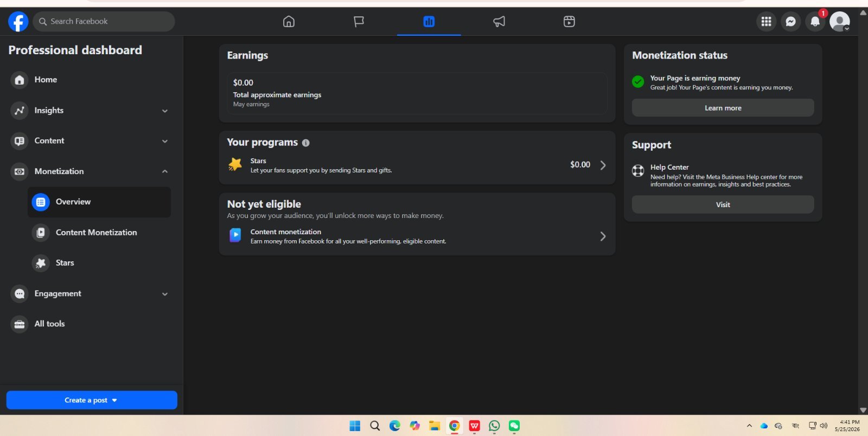Go to the Home feed tab icon
Viewport: 868px width, 436px height.
[289, 22]
